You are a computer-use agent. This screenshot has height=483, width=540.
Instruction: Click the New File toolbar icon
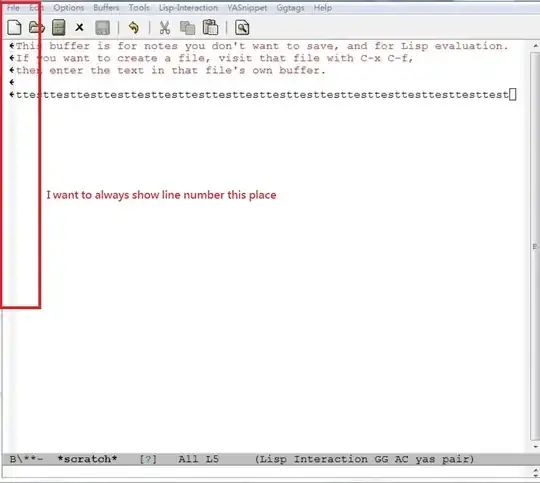coord(14,28)
